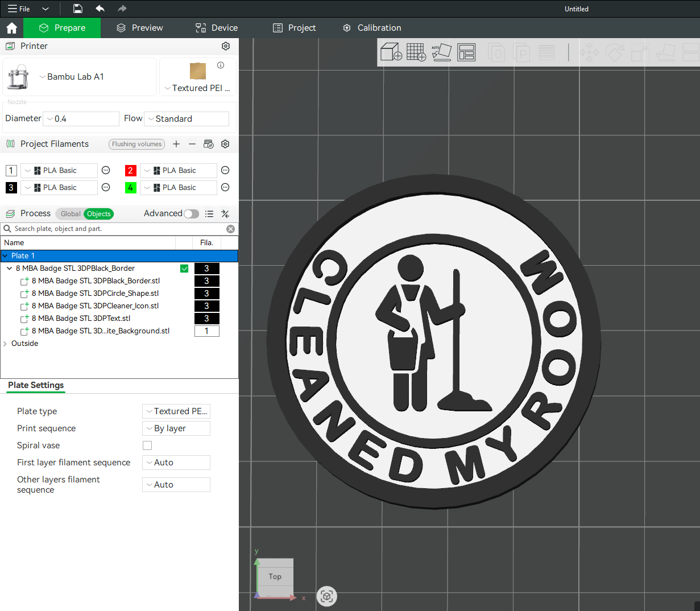Add a filament with plus icon

tap(176, 144)
